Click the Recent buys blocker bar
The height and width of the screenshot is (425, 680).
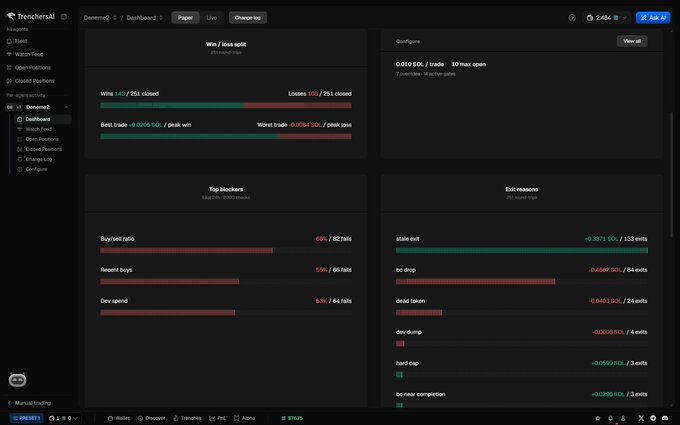tap(226, 282)
